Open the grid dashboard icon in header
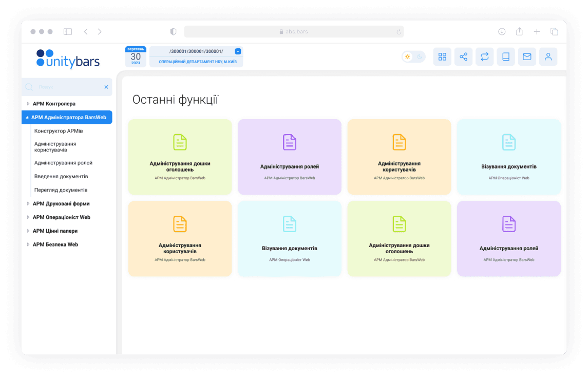588x377 pixels. (442, 56)
